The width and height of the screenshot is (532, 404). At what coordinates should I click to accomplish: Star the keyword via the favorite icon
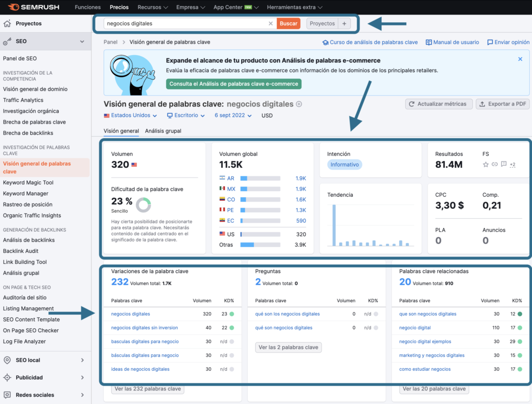pyautogui.click(x=486, y=164)
